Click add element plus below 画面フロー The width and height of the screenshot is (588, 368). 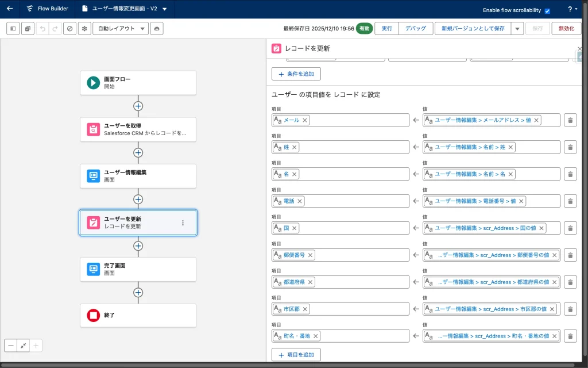click(138, 106)
